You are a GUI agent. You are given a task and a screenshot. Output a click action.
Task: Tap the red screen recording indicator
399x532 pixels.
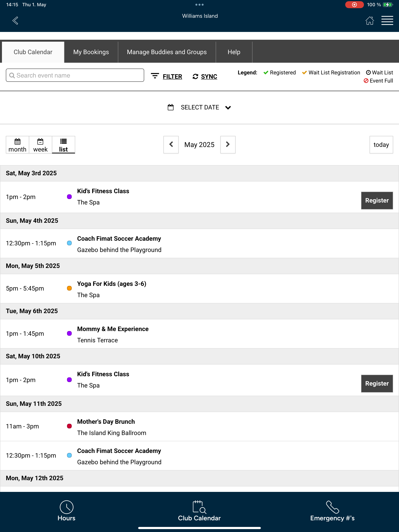(x=354, y=4)
